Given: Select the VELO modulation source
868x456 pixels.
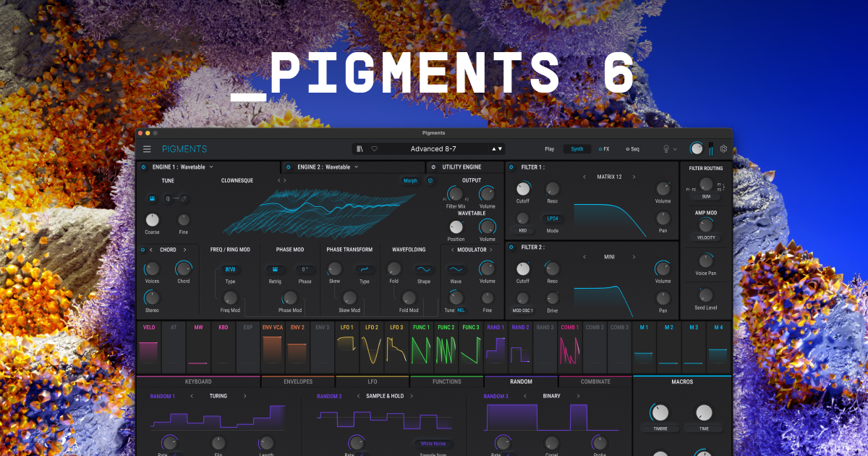Looking at the screenshot, I should coord(149,347).
